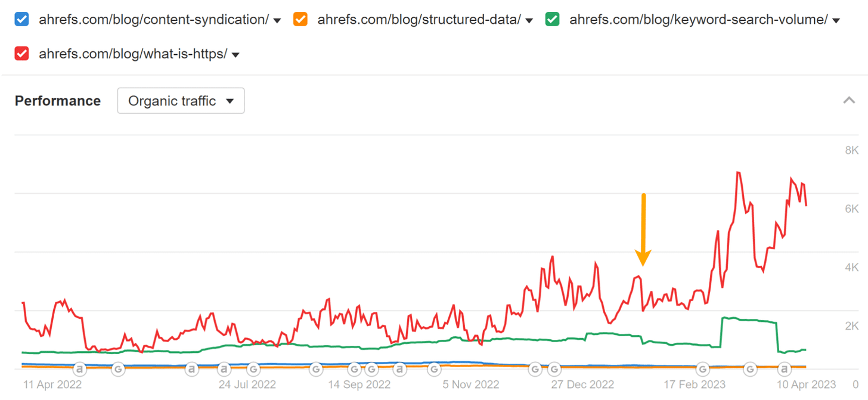The width and height of the screenshot is (868, 400).
Task: Select the Google update marker near 17 Feb 2023
Action: click(x=702, y=369)
